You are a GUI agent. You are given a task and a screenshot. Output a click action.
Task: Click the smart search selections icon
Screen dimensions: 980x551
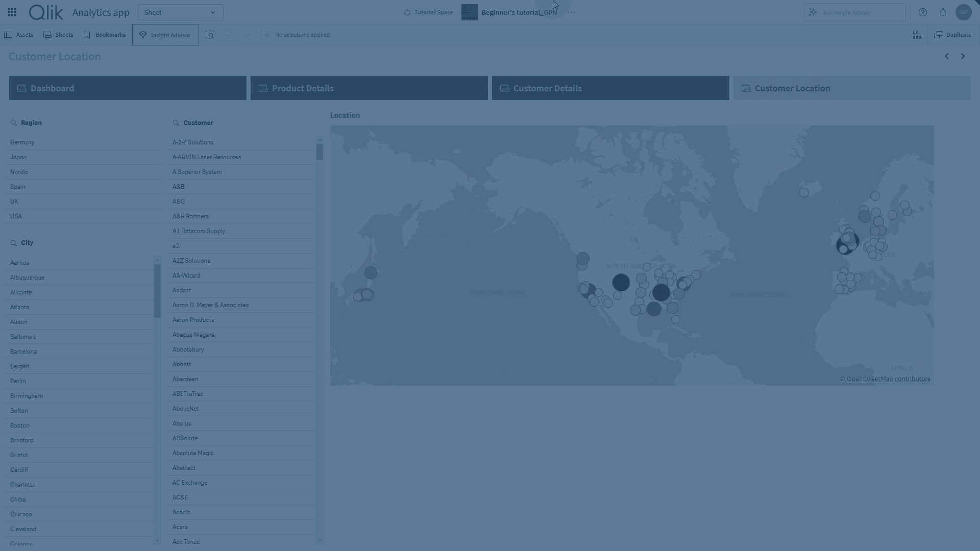pyautogui.click(x=210, y=35)
